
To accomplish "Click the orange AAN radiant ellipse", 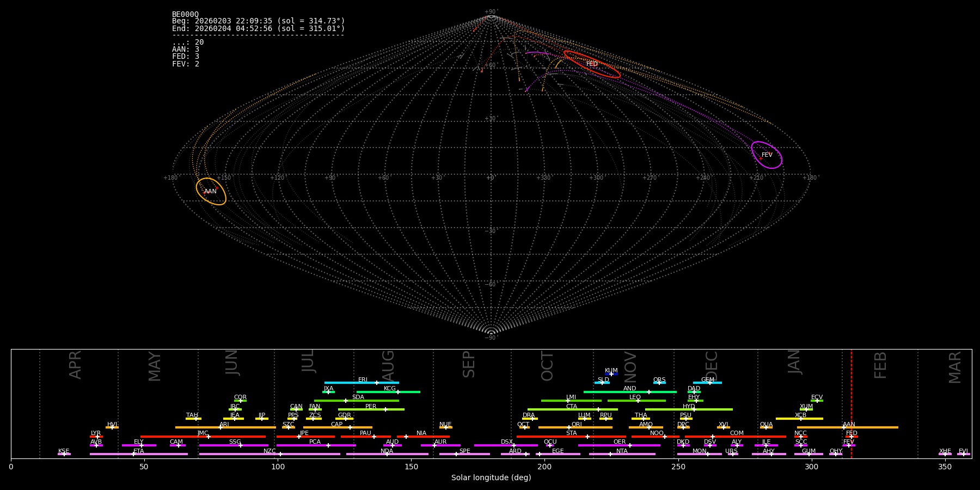I will [211, 191].
